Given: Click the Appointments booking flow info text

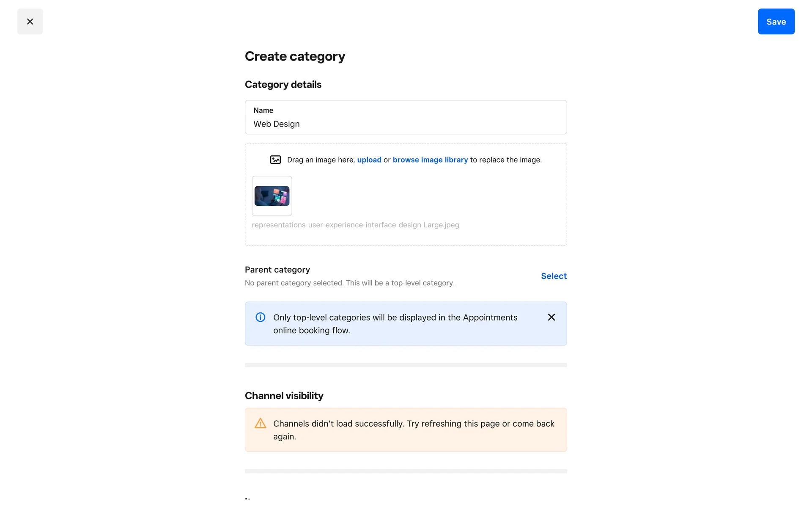Looking at the screenshot, I should (x=395, y=323).
